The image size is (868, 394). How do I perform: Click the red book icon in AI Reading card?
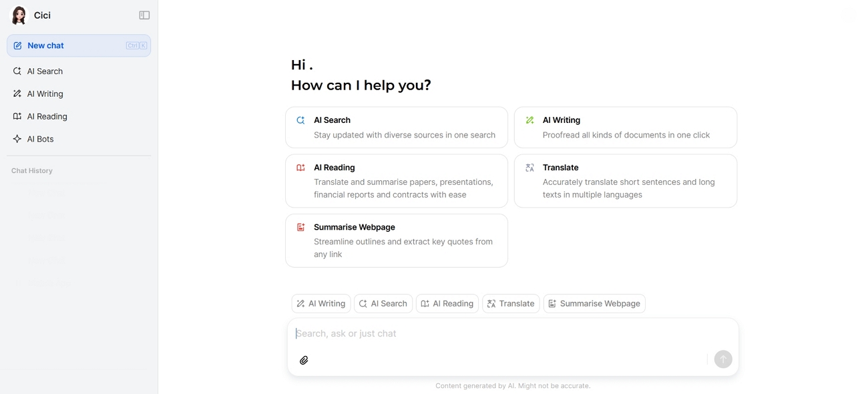300,168
